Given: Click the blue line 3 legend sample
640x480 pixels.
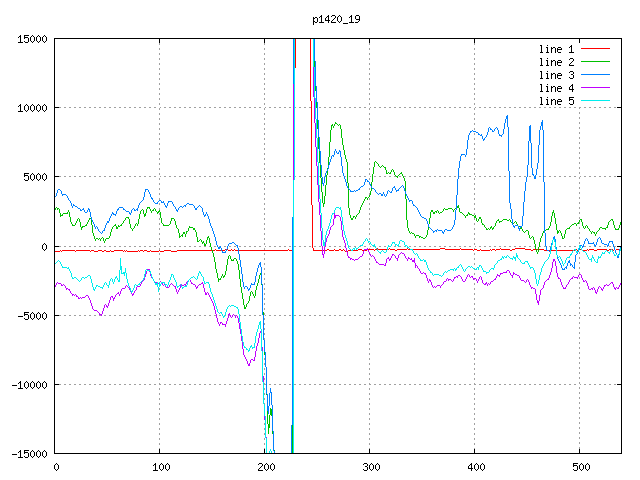Looking at the screenshot, I should 595,75.
